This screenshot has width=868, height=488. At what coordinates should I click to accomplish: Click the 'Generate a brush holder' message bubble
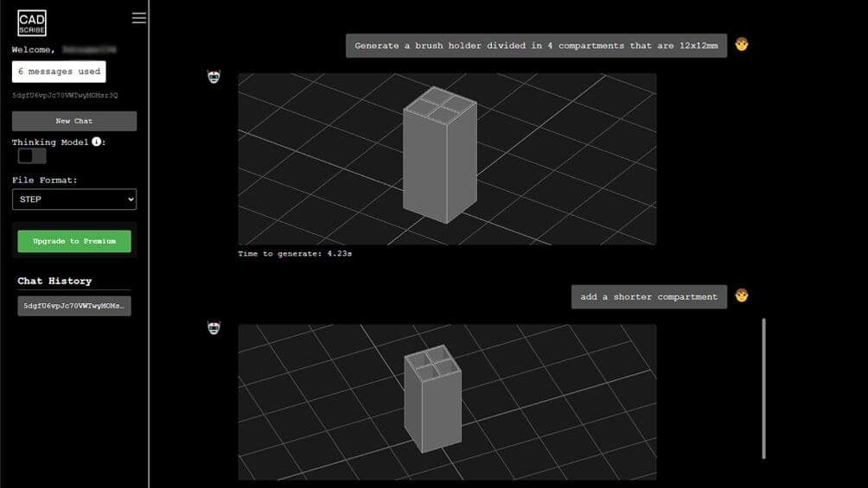pos(536,46)
